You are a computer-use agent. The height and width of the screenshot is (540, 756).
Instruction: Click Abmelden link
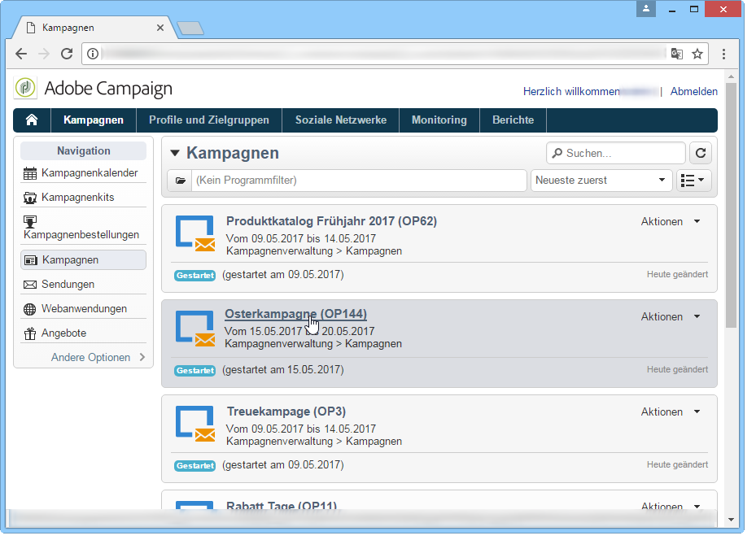point(694,92)
